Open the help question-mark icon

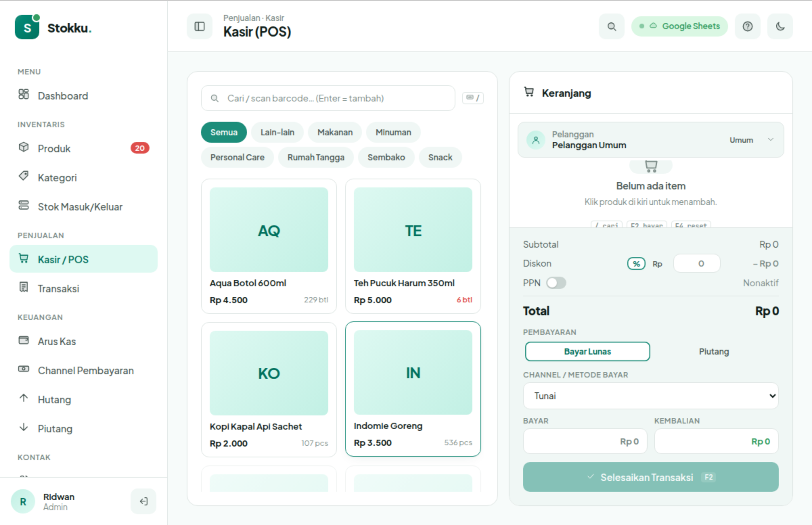[x=747, y=27]
